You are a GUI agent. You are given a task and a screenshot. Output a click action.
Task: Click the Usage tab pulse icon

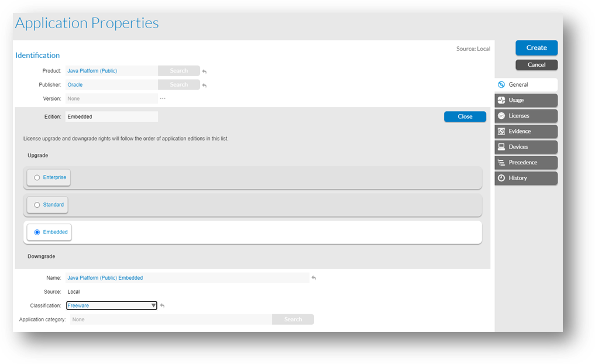click(501, 100)
